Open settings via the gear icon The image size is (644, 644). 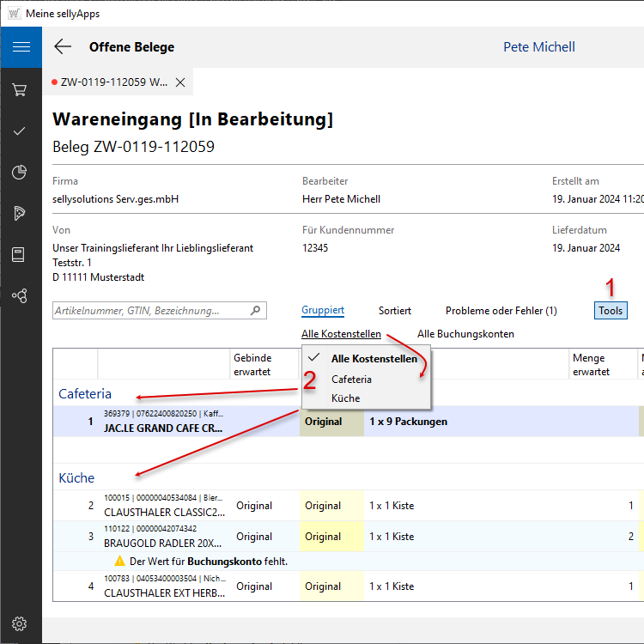point(20,623)
